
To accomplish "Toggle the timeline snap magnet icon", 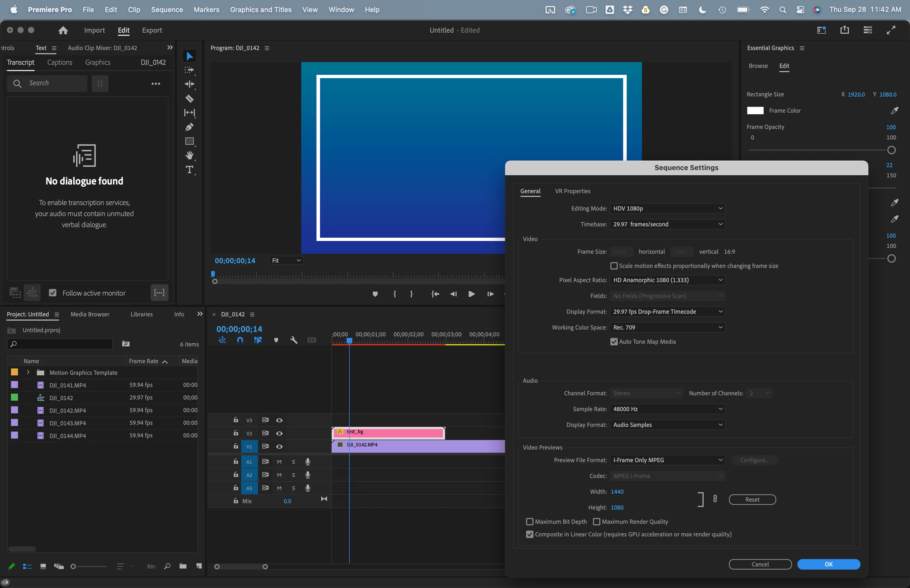I will [240, 340].
